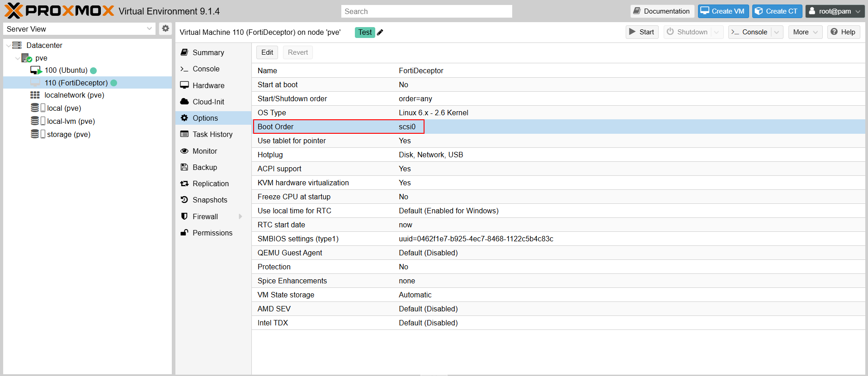Expand the Firewall submenu arrow
868x376 pixels.
(241, 216)
